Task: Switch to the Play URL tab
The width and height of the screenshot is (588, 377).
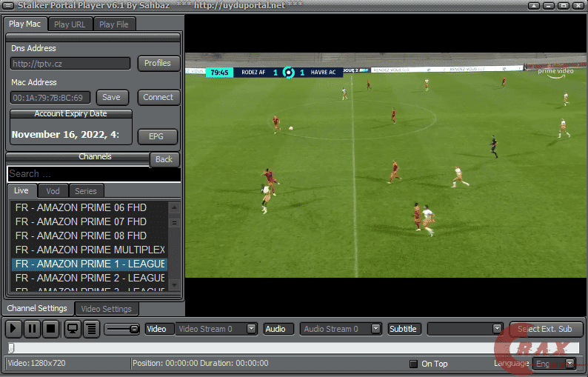Action: tap(70, 24)
